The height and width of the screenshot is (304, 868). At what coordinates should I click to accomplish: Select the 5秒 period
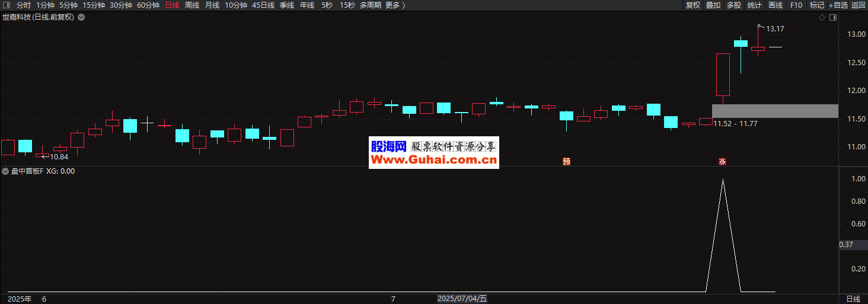(x=327, y=5)
